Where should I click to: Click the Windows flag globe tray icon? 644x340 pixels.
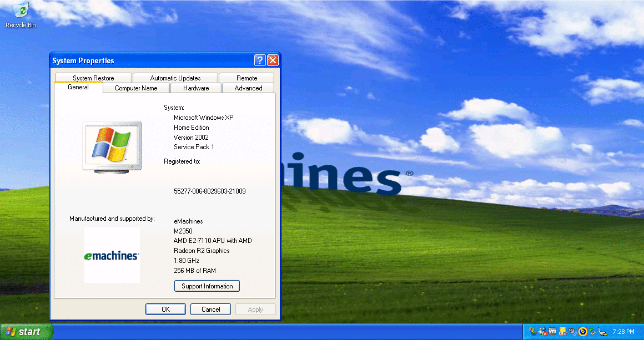pyautogui.click(x=532, y=332)
